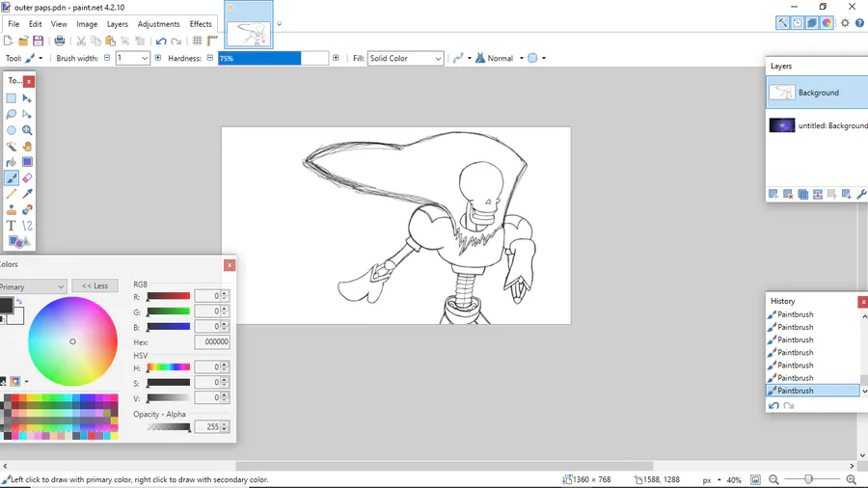This screenshot has height=488, width=868.
Task: Select the Eraser tool
Action: (x=27, y=178)
